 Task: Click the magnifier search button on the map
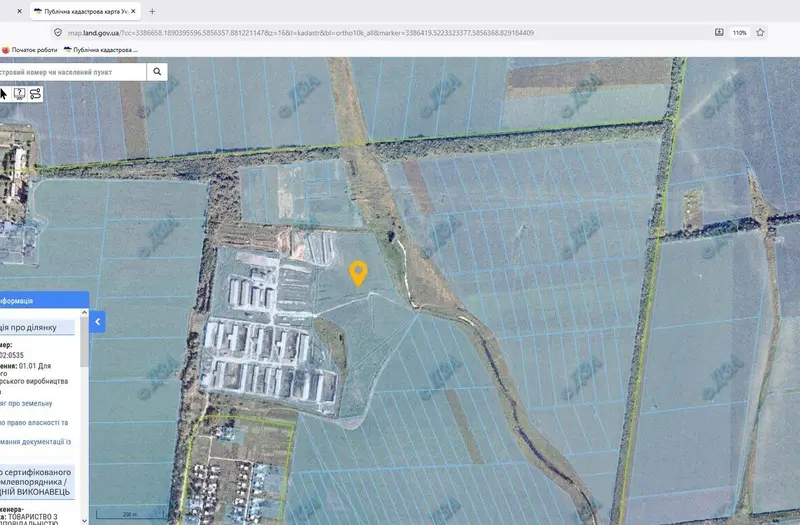[157, 72]
